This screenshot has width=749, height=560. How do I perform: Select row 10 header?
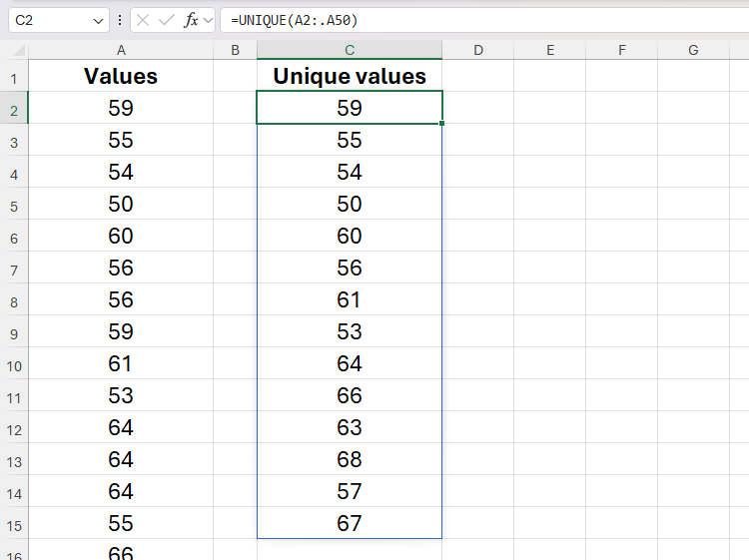pos(14,364)
